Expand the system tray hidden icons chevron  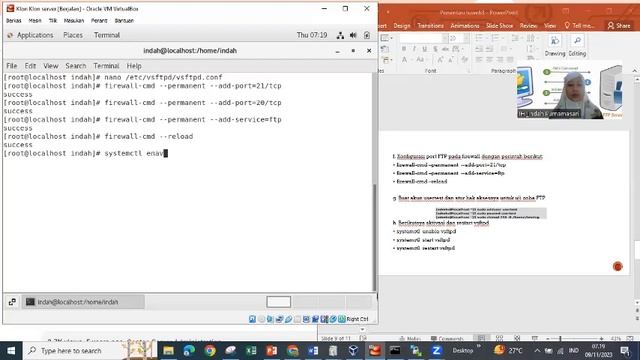pyautogui.click(x=537, y=351)
